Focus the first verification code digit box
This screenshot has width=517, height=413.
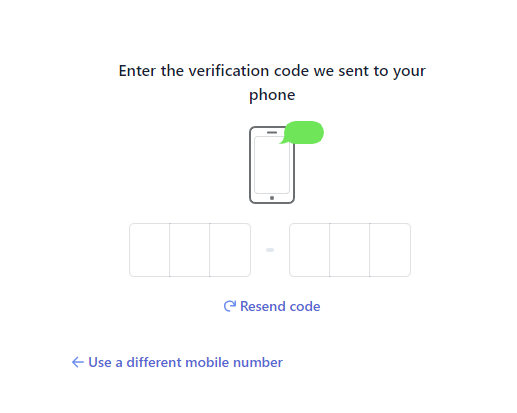[x=149, y=250]
